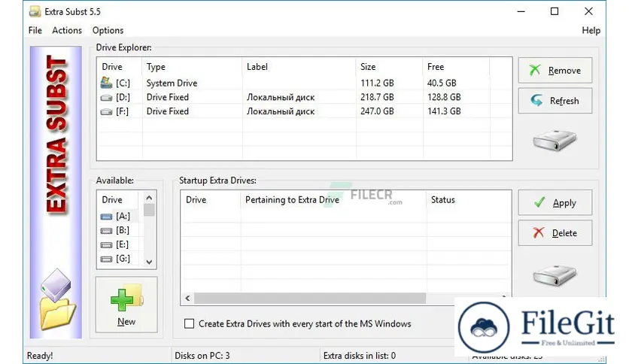The height and width of the screenshot is (364, 629).
Task: Click the Refresh button
Action: [555, 101]
